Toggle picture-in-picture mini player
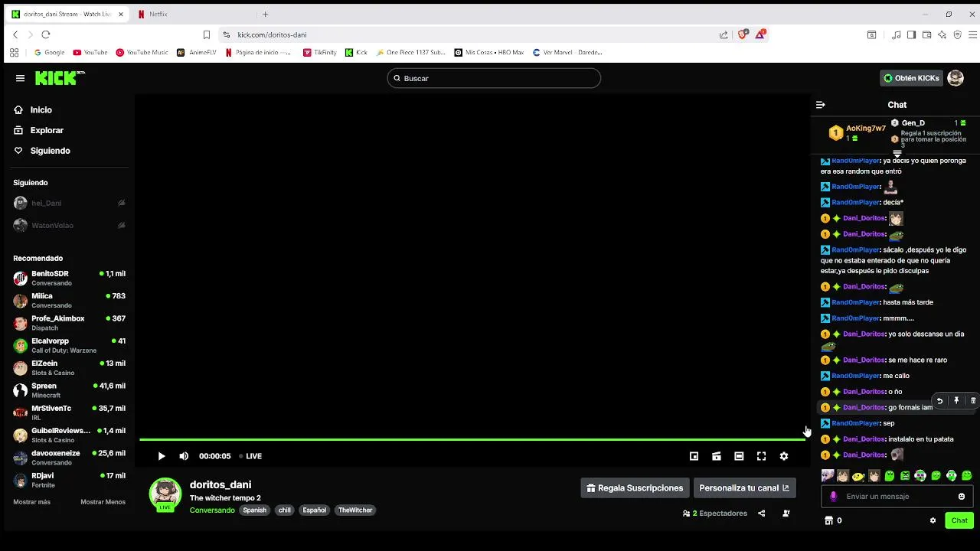This screenshot has height=551, width=980. click(694, 456)
